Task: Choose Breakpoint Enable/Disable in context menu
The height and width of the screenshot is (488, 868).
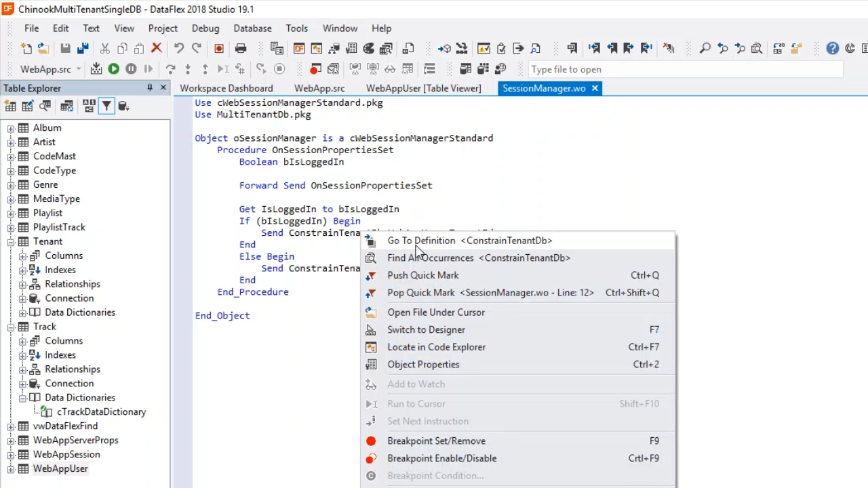Action: [441, 458]
